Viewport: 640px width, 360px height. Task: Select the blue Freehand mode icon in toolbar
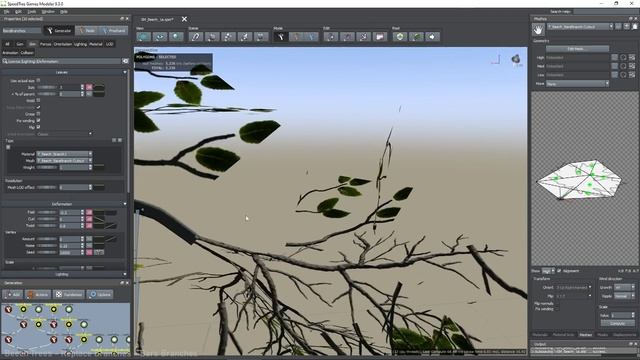[311, 37]
